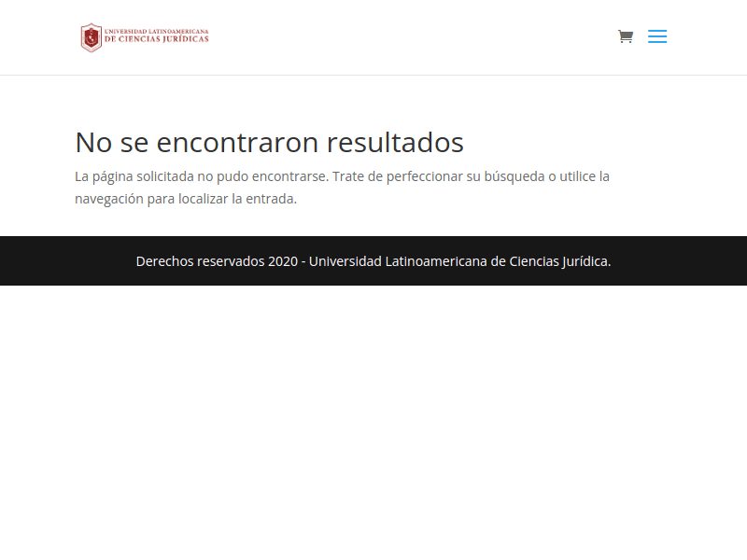Open the site menu via the hamburger toggle

(x=657, y=36)
